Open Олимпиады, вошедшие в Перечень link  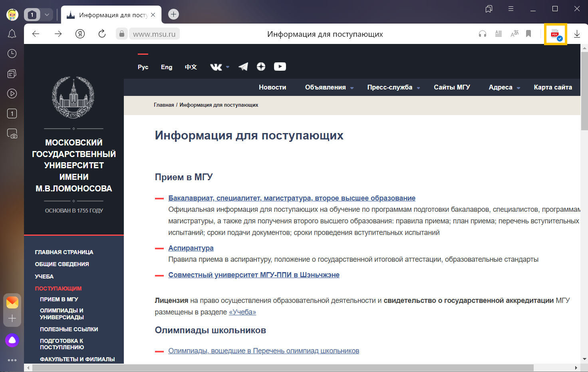click(264, 351)
